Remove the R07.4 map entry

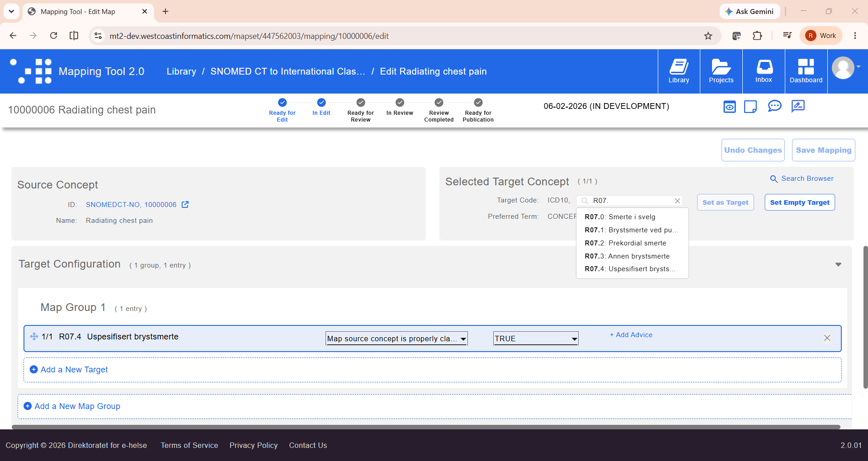(827, 338)
